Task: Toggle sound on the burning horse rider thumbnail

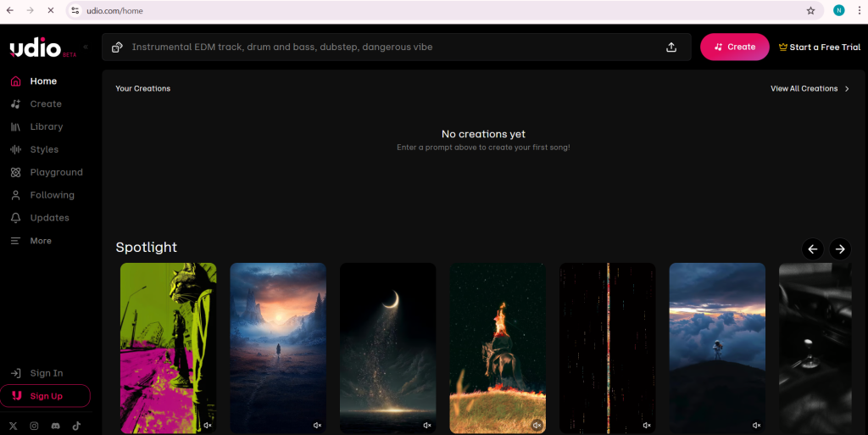Action: (x=537, y=425)
